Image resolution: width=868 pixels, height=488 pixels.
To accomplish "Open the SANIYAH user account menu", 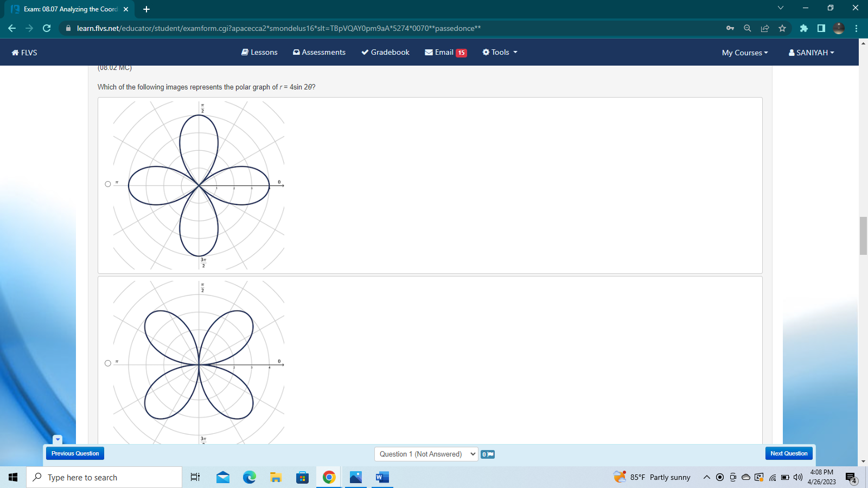I will click(x=811, y=53).
